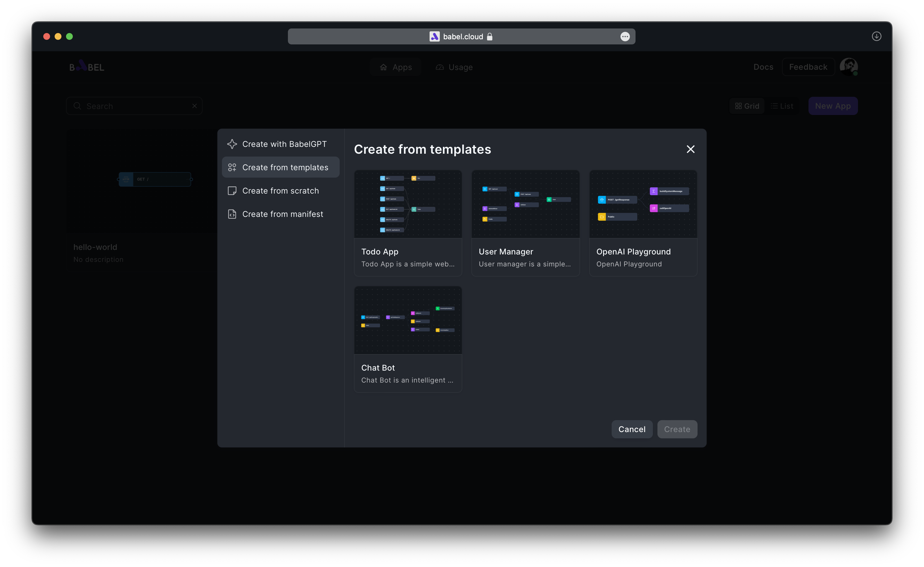Switch to Grid view
The height and width of the screenshot is (567, 924).
point(747,106)
